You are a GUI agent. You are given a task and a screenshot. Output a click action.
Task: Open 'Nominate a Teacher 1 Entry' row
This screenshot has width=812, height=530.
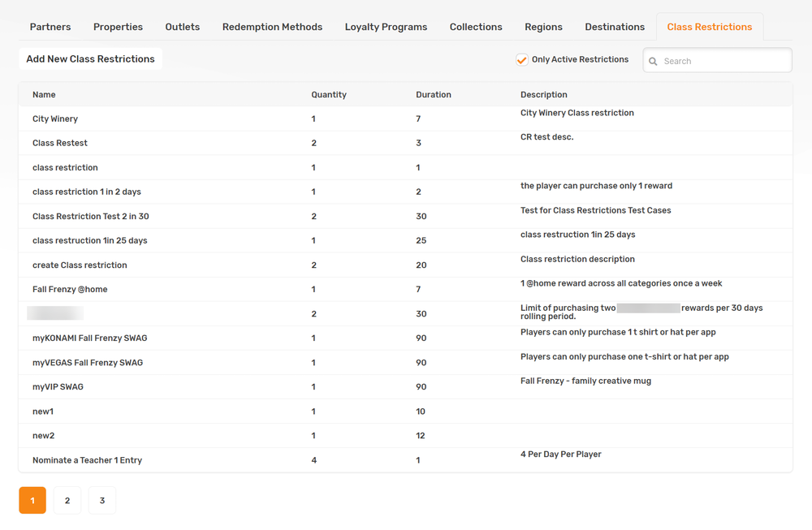(x=405, y=460)
